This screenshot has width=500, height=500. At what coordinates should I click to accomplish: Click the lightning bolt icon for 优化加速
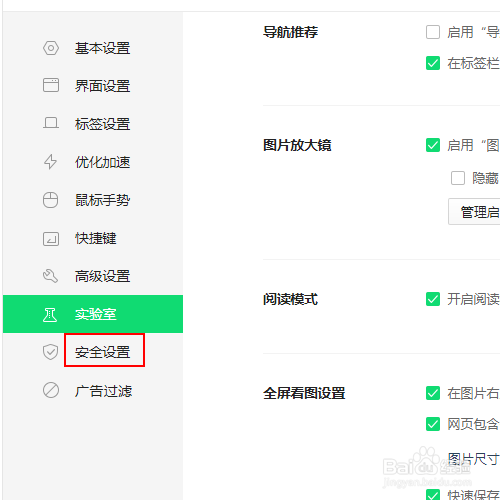coord(50,162)
